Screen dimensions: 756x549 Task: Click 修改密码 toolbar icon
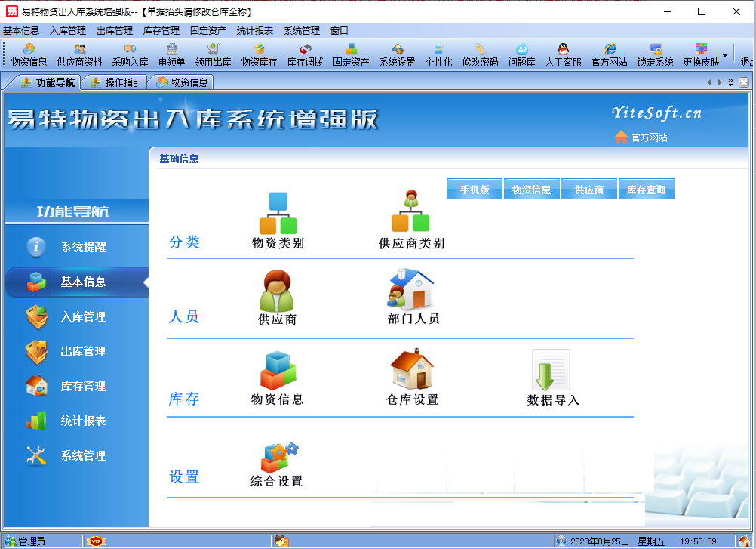[x=480, y=55]
